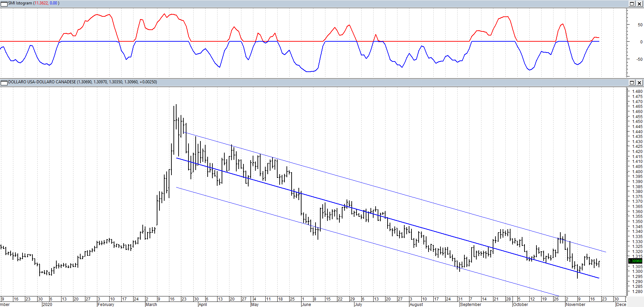Close the SMI Istogram indicator panel
Viewport: 644px width, 307px height.
639,4
